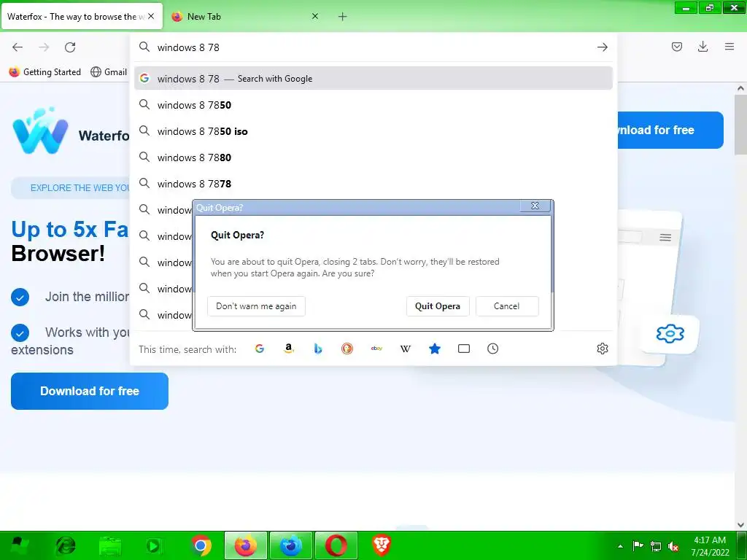747x560 pixels.
Task: Pick suggestion windows 8 7878
Action: click(x=373, y=183)
